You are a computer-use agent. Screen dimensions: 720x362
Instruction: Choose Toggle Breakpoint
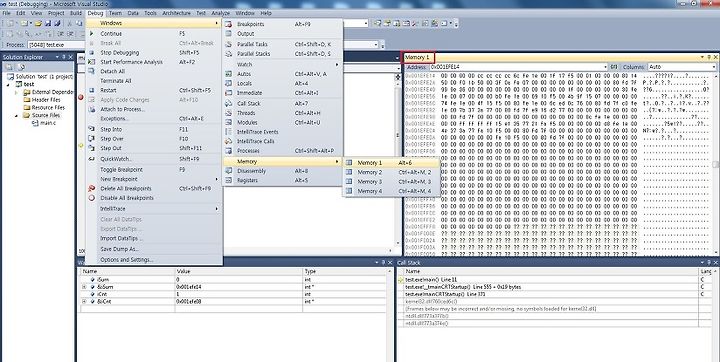pyautogui.click(x=154, y=170)
